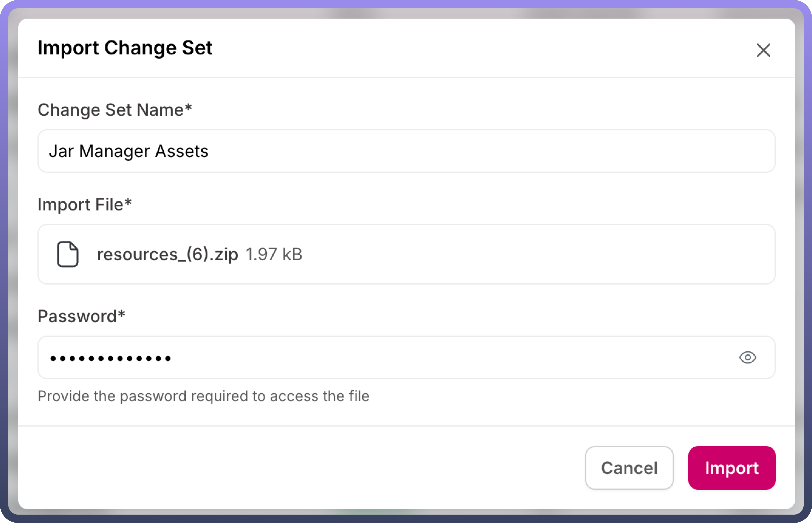Close the Import Change Set dialog
This screenshot has height=523, width=812.
pos(763,50)
